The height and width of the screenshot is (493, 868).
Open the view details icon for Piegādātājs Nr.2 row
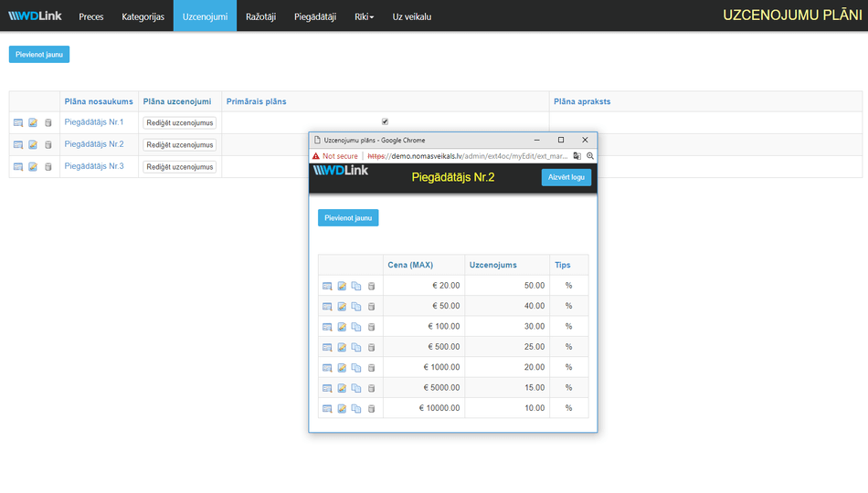click(17, 145)
